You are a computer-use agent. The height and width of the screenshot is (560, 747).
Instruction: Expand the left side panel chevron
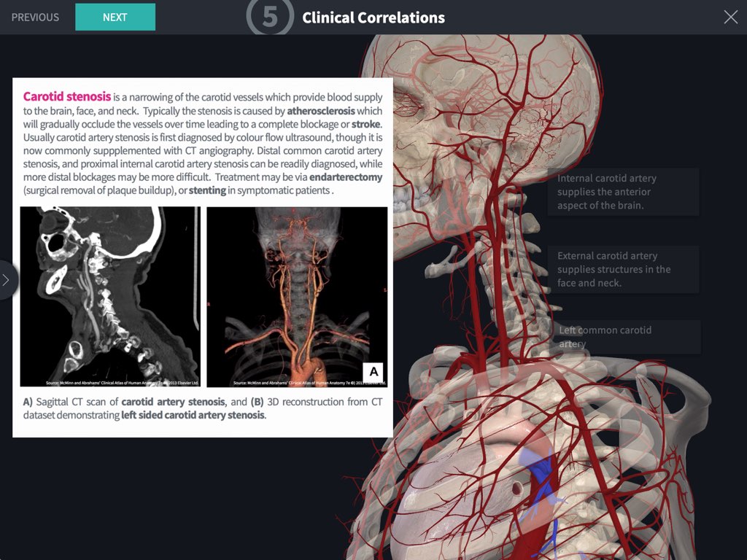point(7,280)
